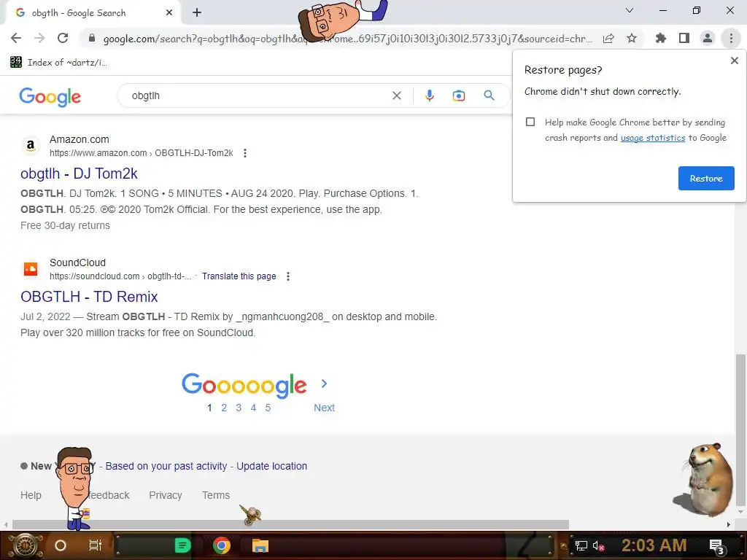Open the obgtlh - DJ Tom2k result
The image size is (747, 560).
79,174
